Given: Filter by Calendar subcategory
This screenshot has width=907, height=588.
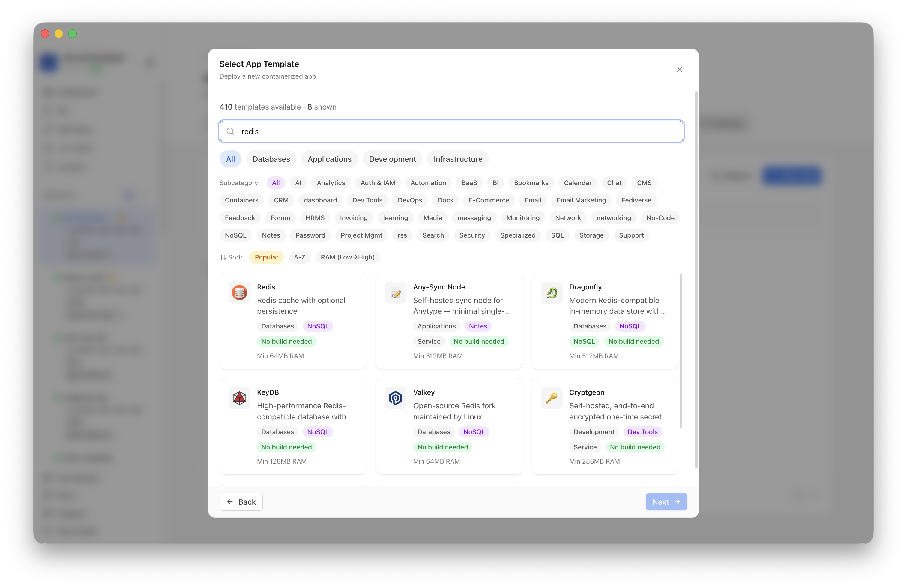Looking at the screenshot, I should [x=578, y=182].
